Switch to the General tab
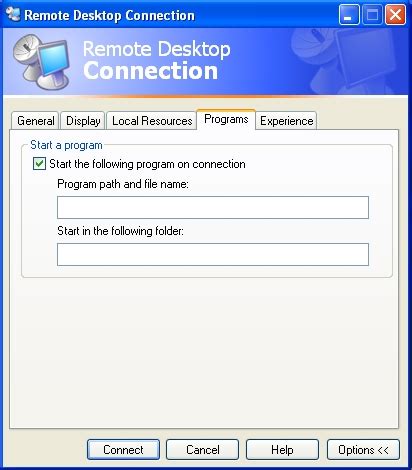 coord(35,121)
